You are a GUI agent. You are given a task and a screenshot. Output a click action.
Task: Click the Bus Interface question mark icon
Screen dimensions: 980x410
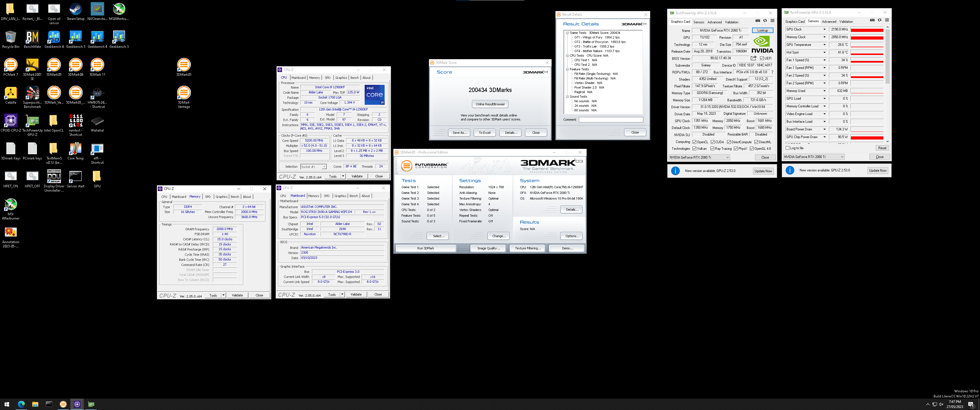[772, 72]
